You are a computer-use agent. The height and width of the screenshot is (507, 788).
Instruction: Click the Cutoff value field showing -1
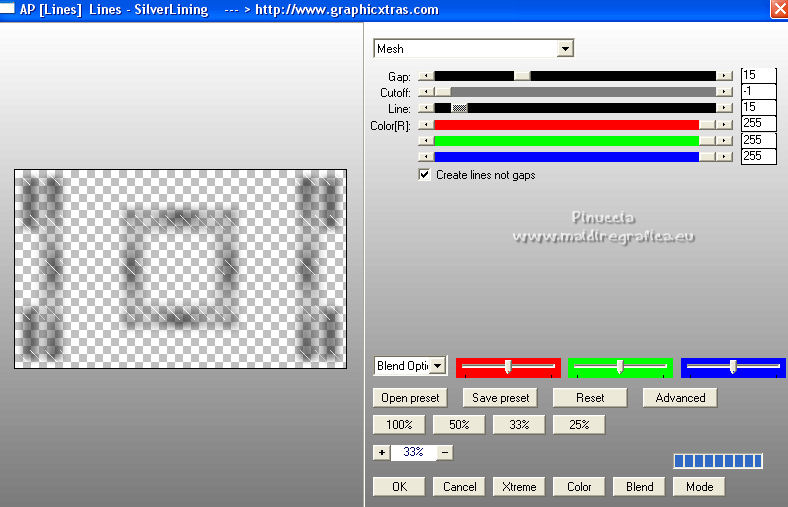[759, 91]
